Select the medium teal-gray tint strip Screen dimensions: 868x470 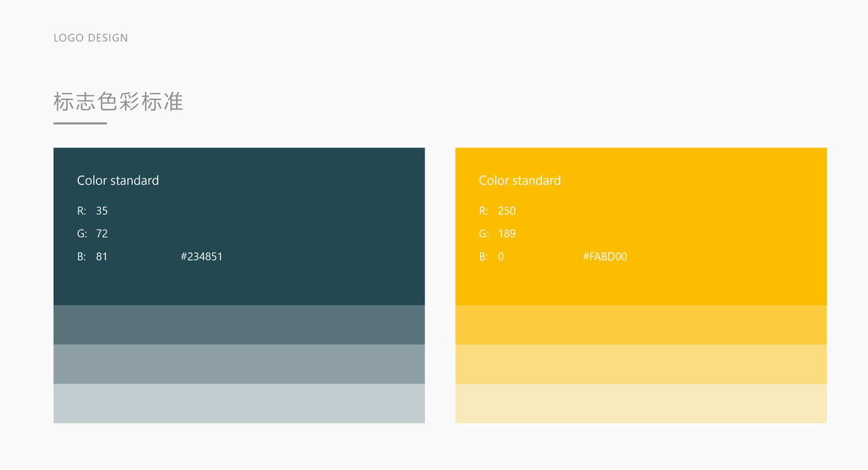[239, 325]
